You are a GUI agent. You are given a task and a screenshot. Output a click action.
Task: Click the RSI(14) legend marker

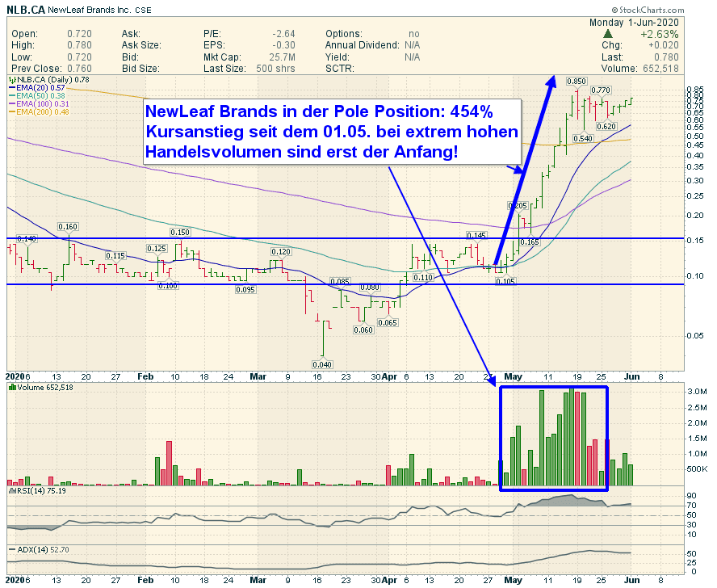point(11,490)
